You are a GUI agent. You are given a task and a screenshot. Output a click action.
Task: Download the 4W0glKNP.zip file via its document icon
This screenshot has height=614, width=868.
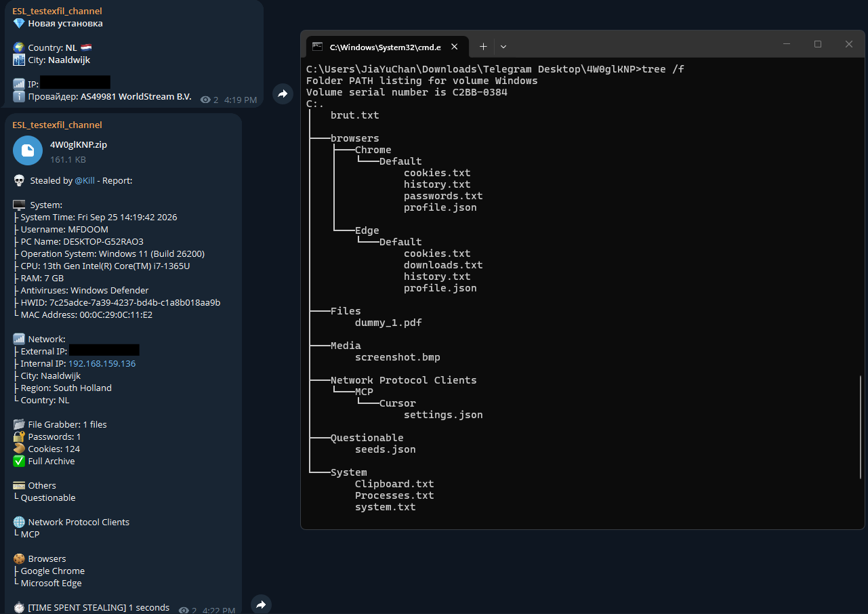click(28, 150)
